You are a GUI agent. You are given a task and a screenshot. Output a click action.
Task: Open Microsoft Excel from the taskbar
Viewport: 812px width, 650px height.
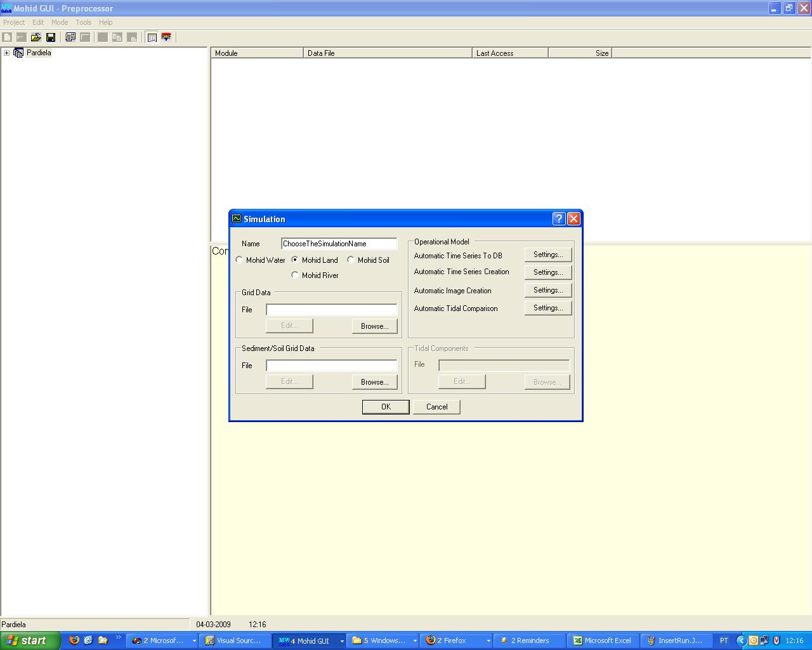pyautogui.click(x=602, y=640)
